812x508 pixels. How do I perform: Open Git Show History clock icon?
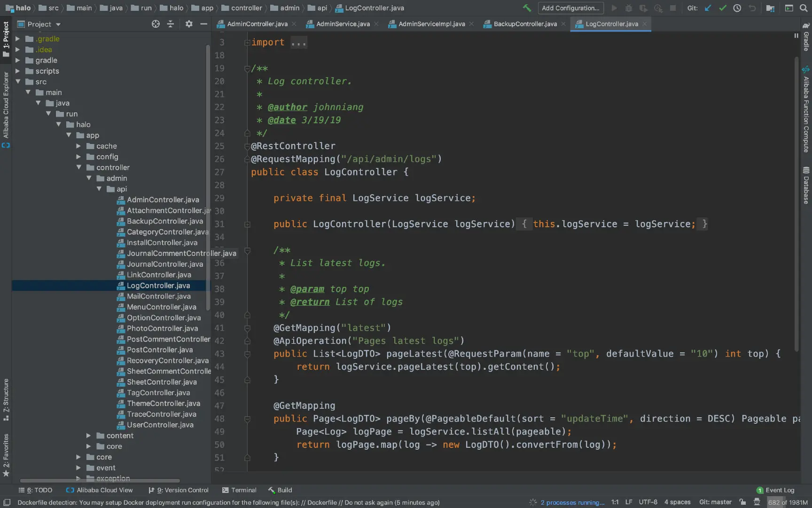click(737, 8)
